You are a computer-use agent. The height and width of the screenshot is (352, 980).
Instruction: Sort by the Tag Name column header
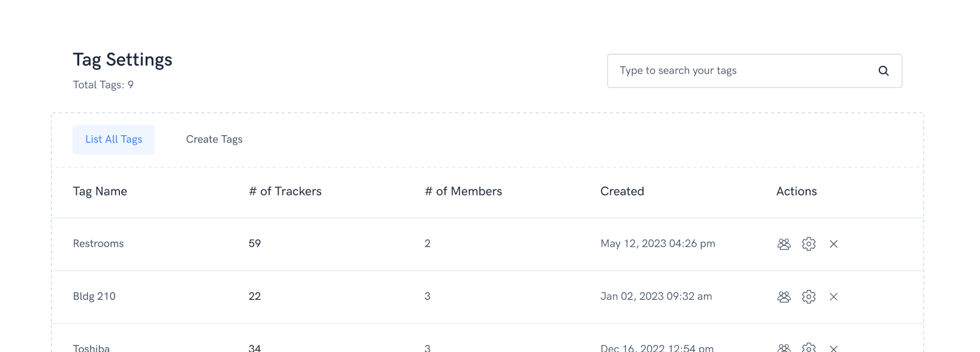pyautogui.click(x=100, y=191)
